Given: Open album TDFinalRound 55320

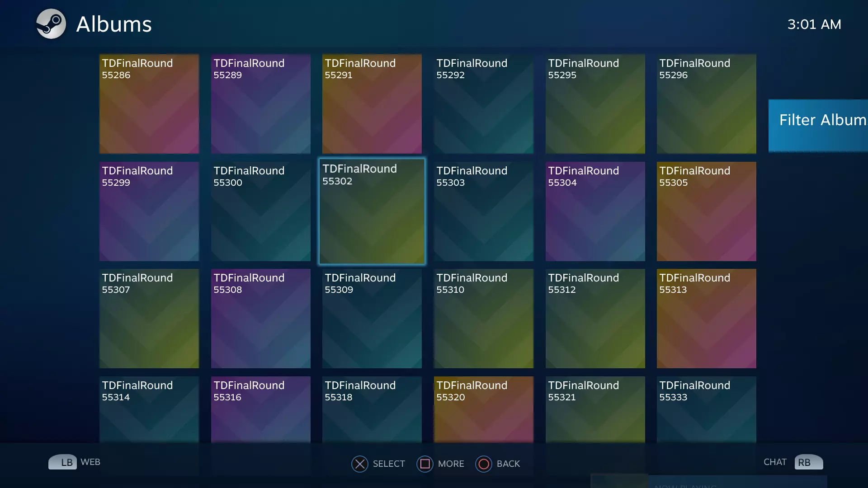Looking at the screenshot, I should coord(483,409).
